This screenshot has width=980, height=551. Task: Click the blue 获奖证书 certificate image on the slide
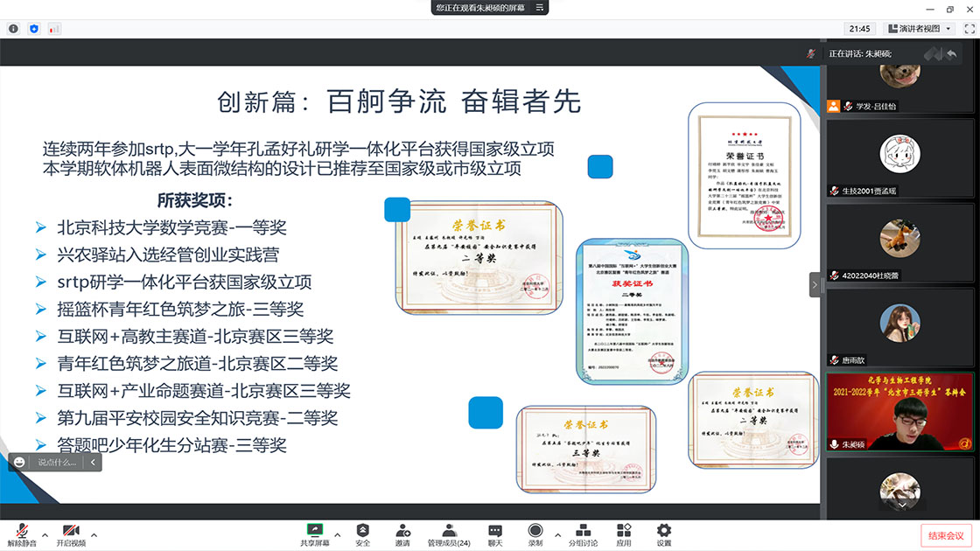pos(632,311)
